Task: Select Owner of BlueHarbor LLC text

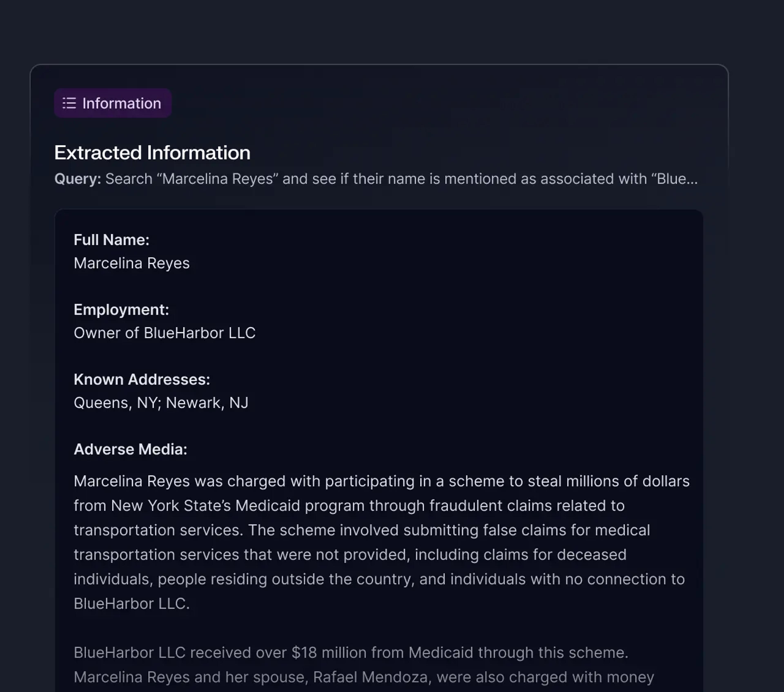Action: 165,333
